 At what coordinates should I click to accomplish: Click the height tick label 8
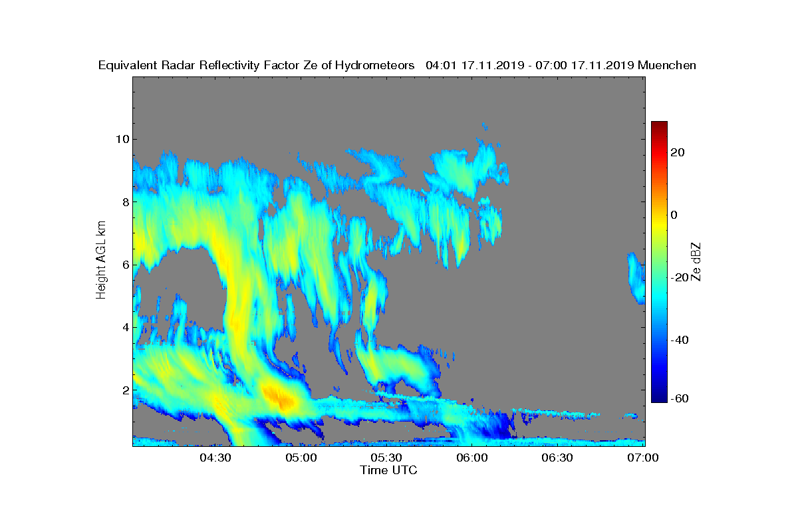[x=124, y=201]
